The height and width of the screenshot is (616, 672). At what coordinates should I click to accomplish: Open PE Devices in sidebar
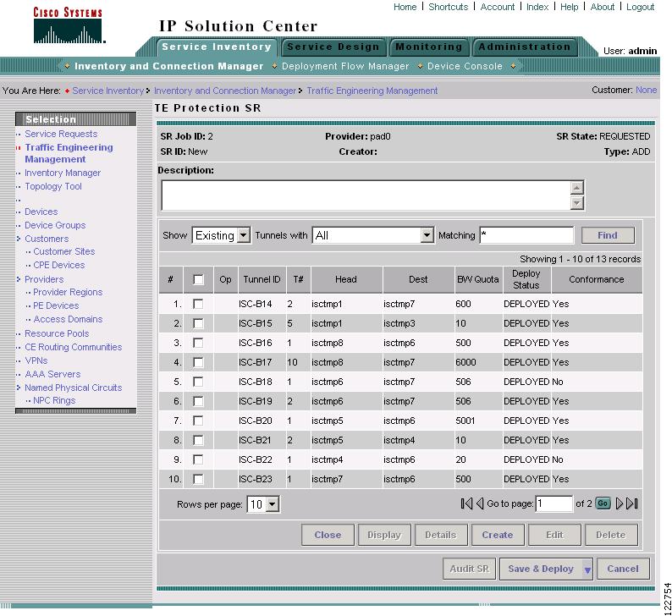click(56, 305)
